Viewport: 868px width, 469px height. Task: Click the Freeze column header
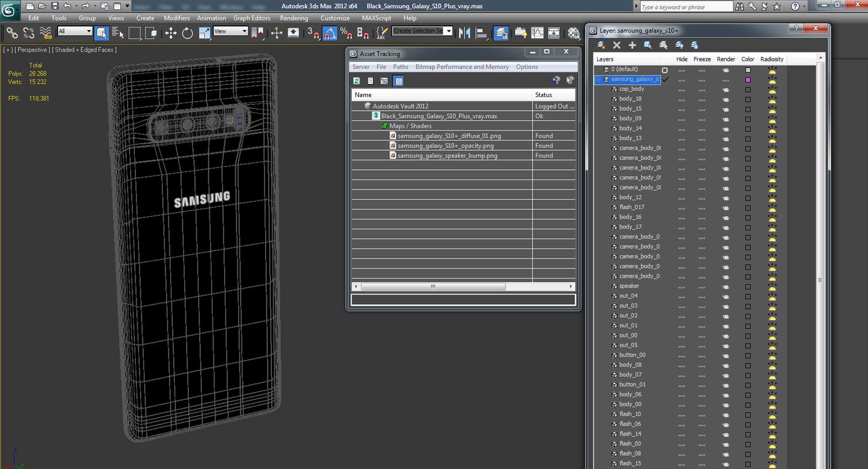coord(702,59)
